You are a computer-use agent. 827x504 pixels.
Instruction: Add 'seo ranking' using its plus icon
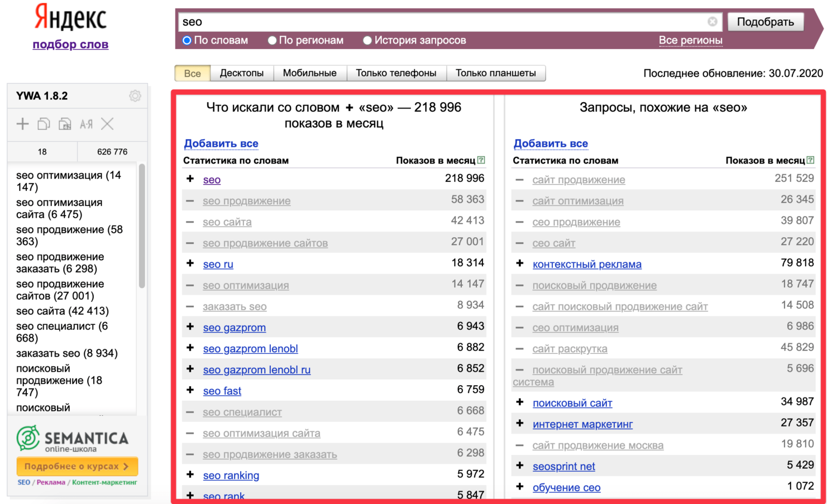190,474
